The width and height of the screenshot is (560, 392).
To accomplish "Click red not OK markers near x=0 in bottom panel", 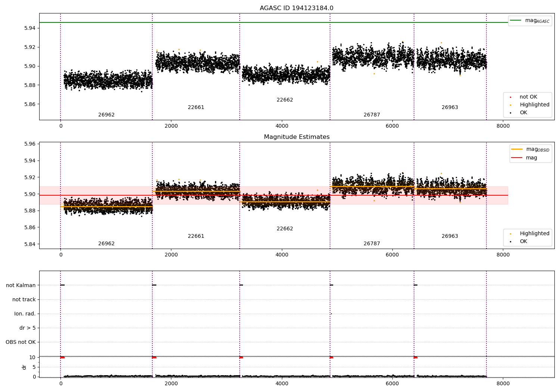I will coord(62,357).
